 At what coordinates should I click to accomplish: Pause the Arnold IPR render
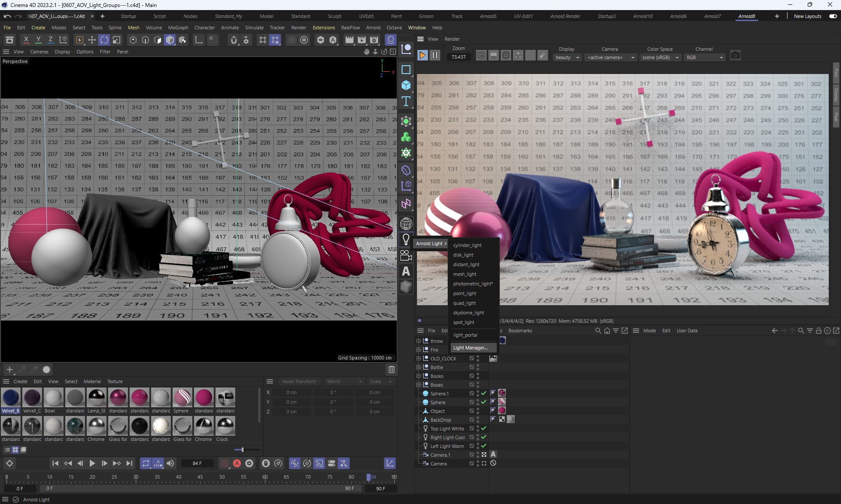pyautogui.click(x=435, y=56)
